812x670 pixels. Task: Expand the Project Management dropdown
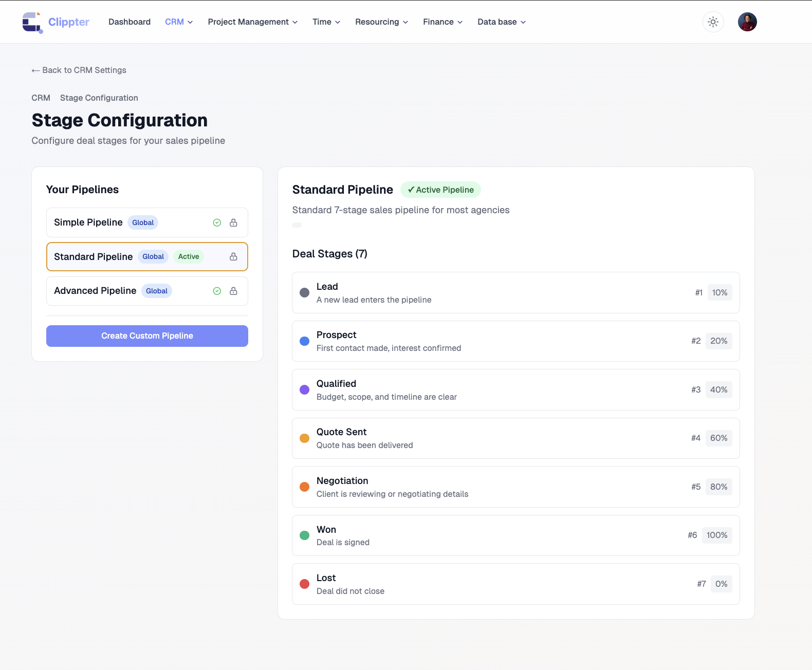[252, 22]
